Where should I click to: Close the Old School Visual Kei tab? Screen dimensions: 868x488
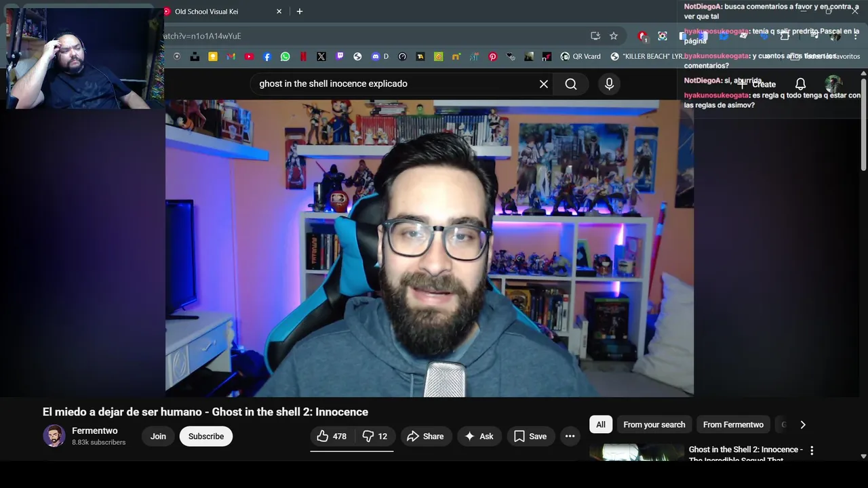click(x=279, y=12)
